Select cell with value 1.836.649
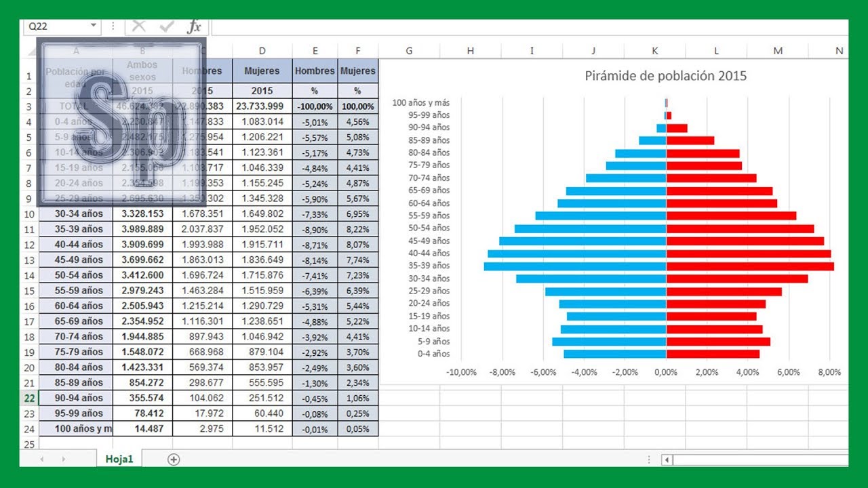The height and width of the screenshot is (488, 868). click(x=262, y=260)
